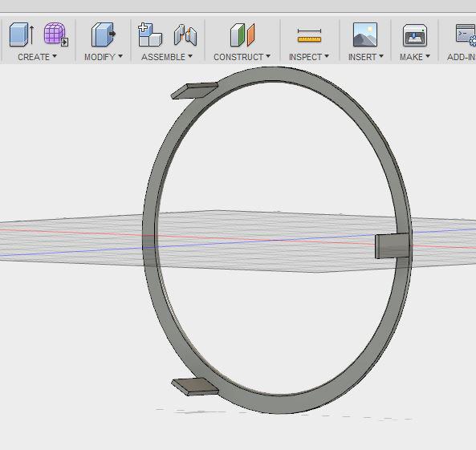This screenshot has width=476, height=450.
Task: Click the right-side tab on the ring
Action: point(392,245)
